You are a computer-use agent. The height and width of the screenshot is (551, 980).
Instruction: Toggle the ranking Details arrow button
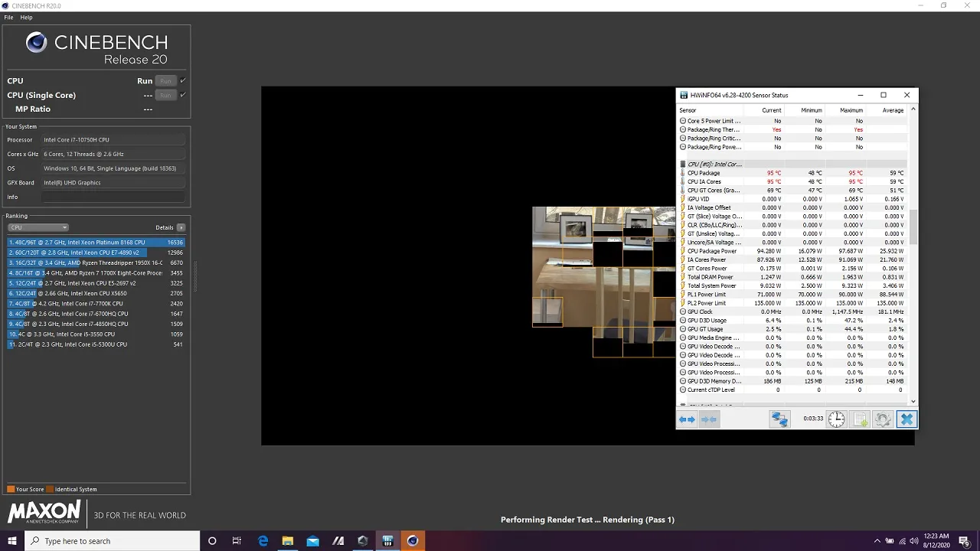coord(181,227)
